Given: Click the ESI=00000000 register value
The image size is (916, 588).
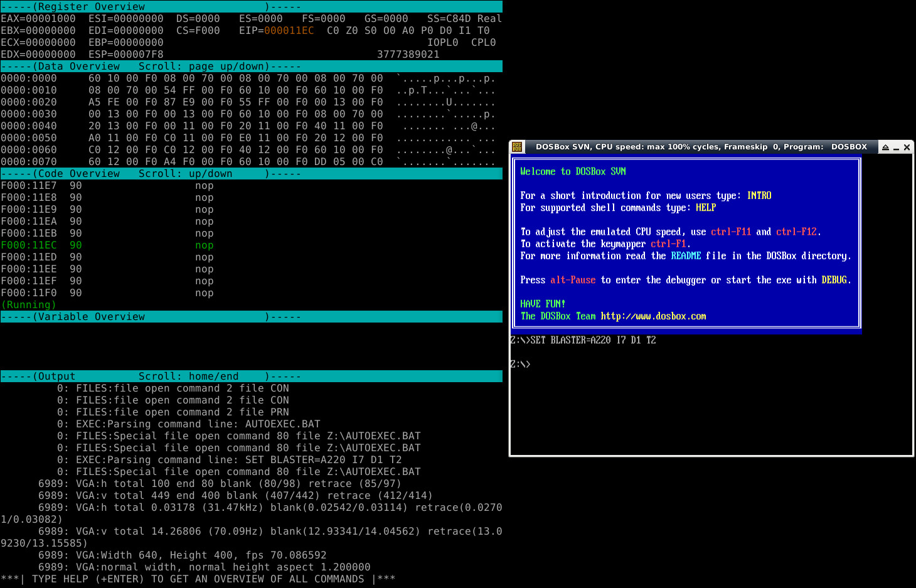Looking at the screenshot, I should pyautogui.click(x=126, y=19).
